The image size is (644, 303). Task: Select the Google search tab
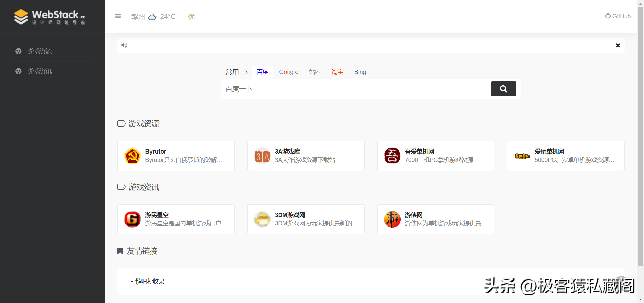289,72
